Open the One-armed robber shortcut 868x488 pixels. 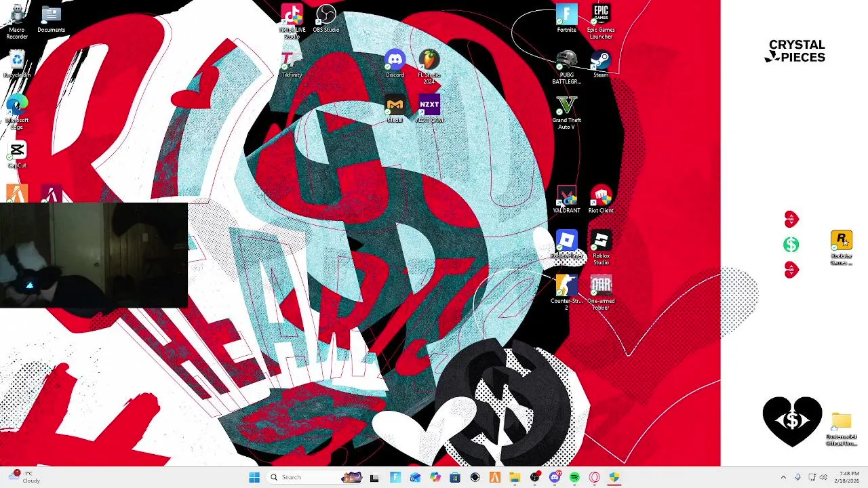coord(601,293)
